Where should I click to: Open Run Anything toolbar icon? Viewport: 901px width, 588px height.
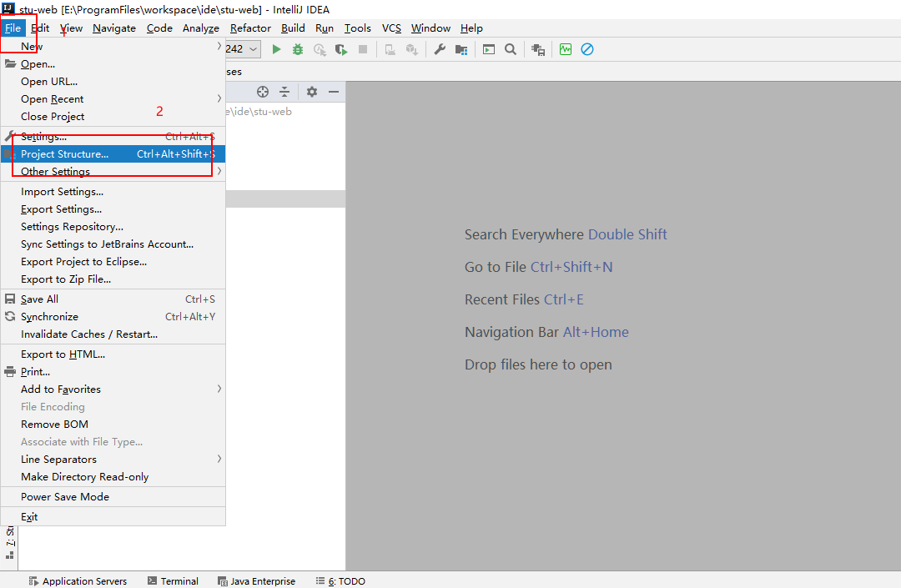click(x=488, y=49)
